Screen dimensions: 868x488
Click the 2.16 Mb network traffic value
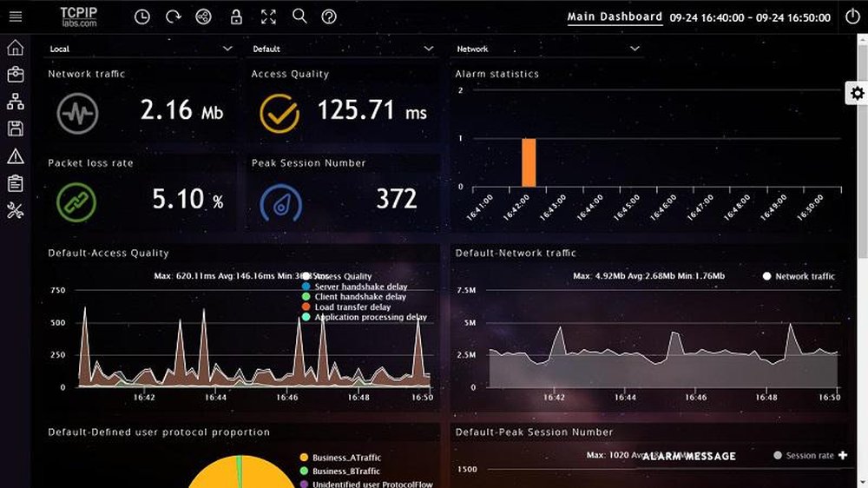pos(181,109)
